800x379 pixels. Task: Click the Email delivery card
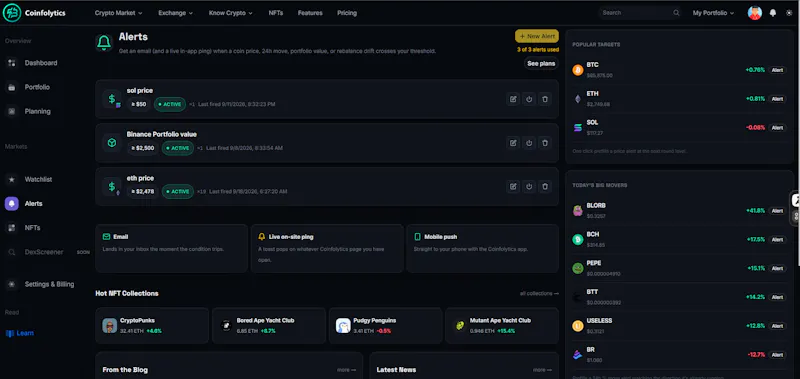tap(171, 248)
